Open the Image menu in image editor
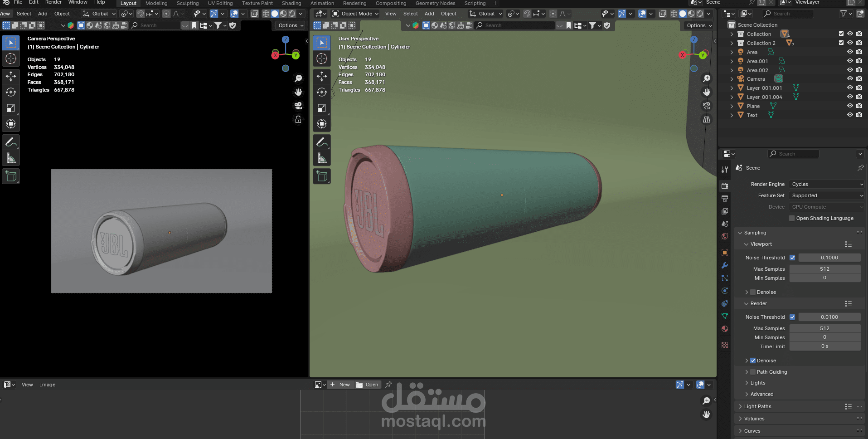868x439 pixels. point(48,385)
